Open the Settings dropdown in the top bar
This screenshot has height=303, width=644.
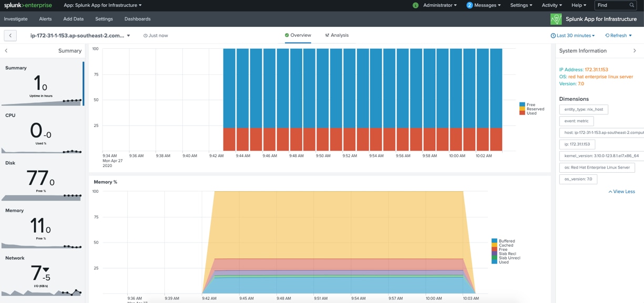(x=521, y=5)
